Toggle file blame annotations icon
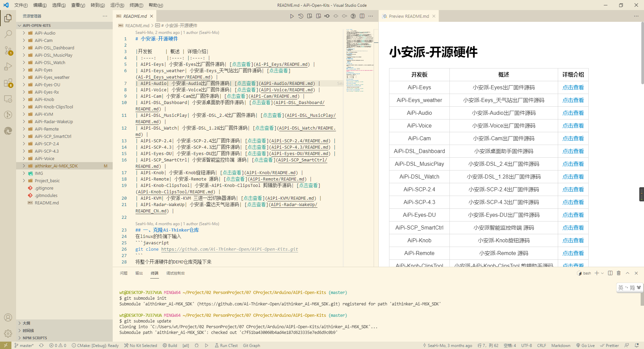The width and height of the screenshot is (644, 349). coord(353,16)
